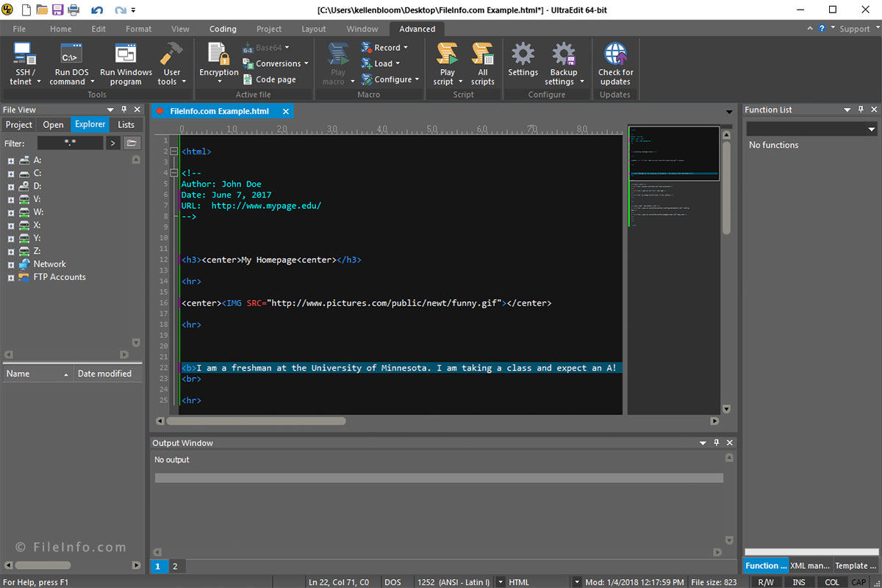
Task: Switch COL selection mode off
Action: (x=831, y=581)
